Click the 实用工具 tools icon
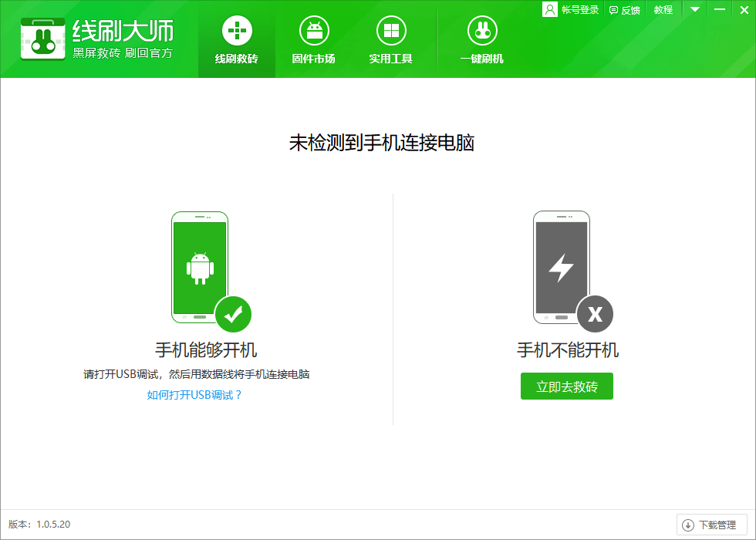The width and height of the screenshot is (756, 540). 390,31
